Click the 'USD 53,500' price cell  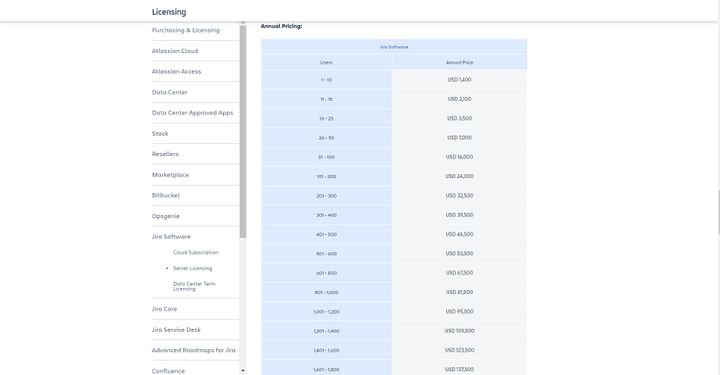click(460, 253)
